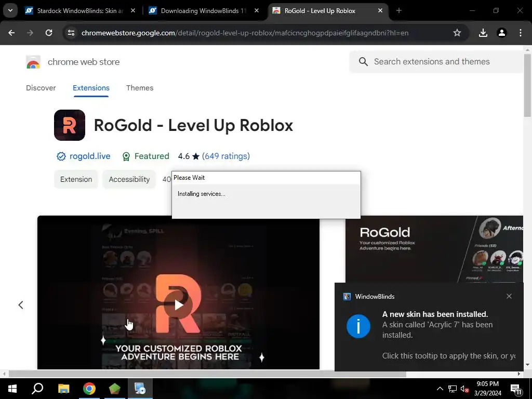The height and width of the screenshot is (399, 532).
Task: Click the Featured badge
Action: click(145, 156)
